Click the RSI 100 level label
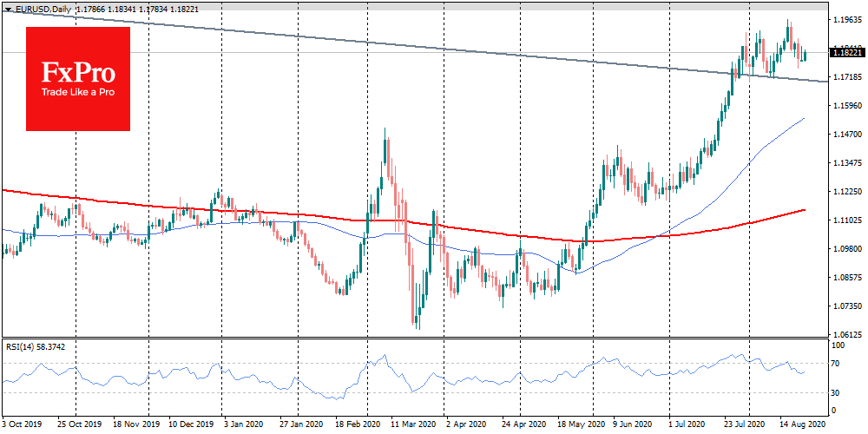Viewport: 868px width, 434px height. 838,345
